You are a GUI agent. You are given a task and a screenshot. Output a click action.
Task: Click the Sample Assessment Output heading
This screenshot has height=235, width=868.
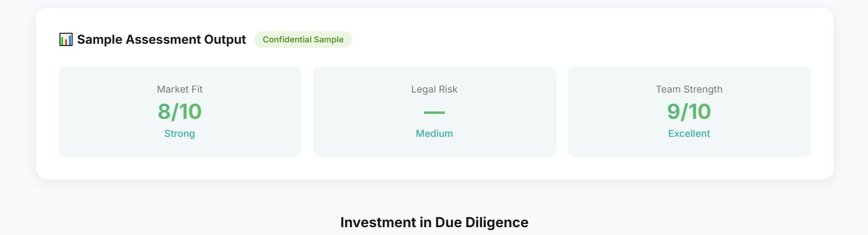[161, 40]
